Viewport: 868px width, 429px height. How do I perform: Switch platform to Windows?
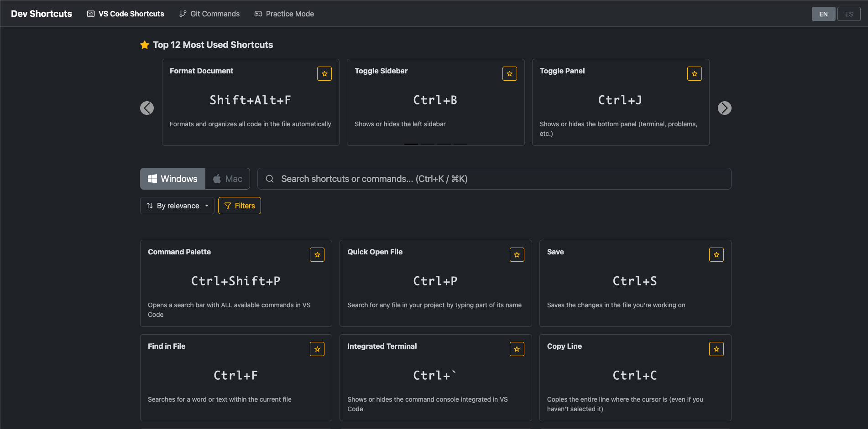click(x=173, y=179)
